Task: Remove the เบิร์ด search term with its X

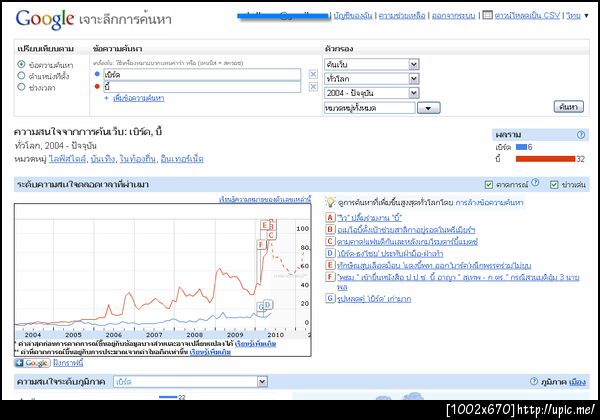Action: click(x=313, y=74)
